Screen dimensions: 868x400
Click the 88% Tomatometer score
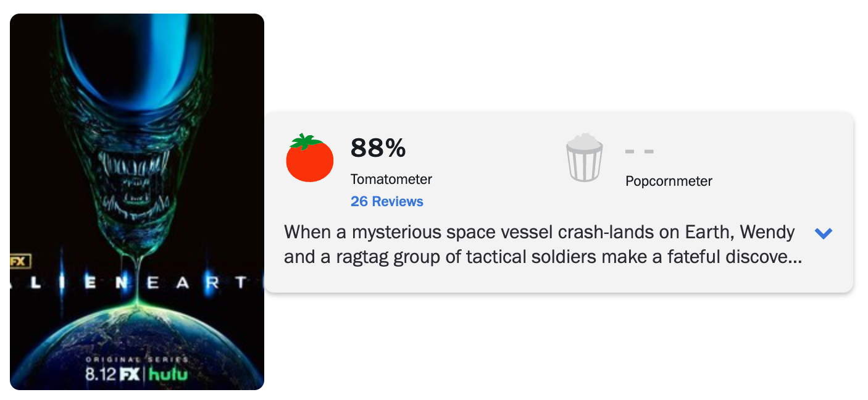pos(378,148)
